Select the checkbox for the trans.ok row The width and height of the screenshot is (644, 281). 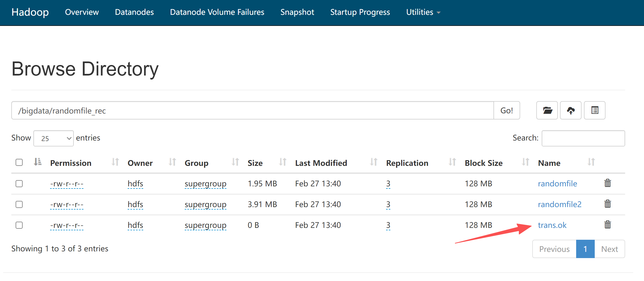click(x=19, y=225)
